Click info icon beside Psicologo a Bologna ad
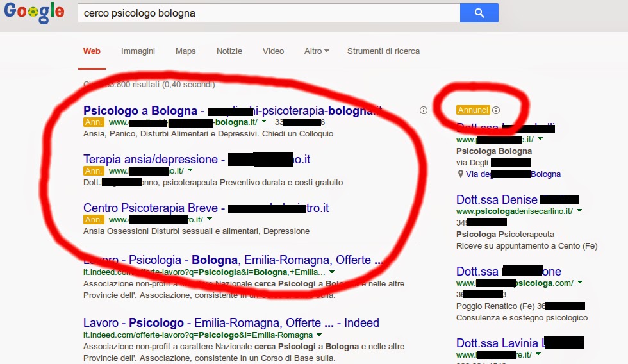The image size is (628, 364). (424, 110)
